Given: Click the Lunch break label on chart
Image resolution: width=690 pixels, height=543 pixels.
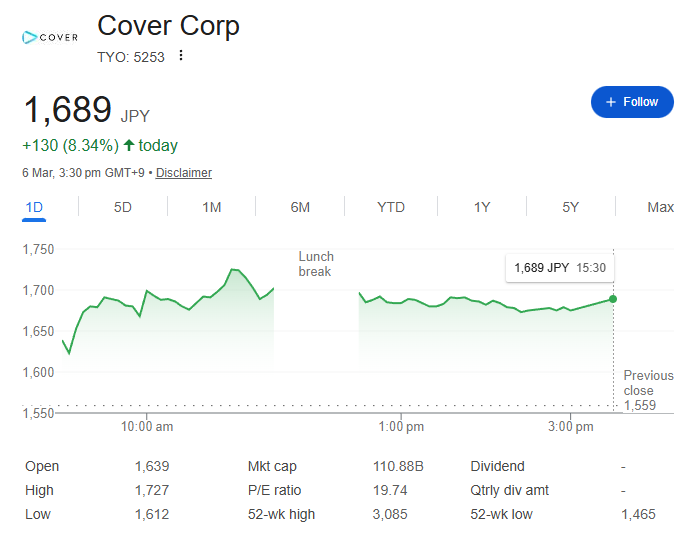Looking at the screenshot, I should (x=316, y=264).
